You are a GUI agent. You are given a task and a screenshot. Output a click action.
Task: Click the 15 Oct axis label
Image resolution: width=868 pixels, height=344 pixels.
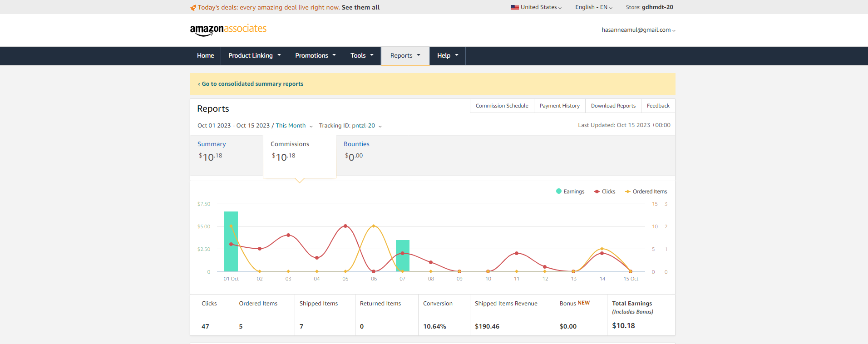(631, 279)
